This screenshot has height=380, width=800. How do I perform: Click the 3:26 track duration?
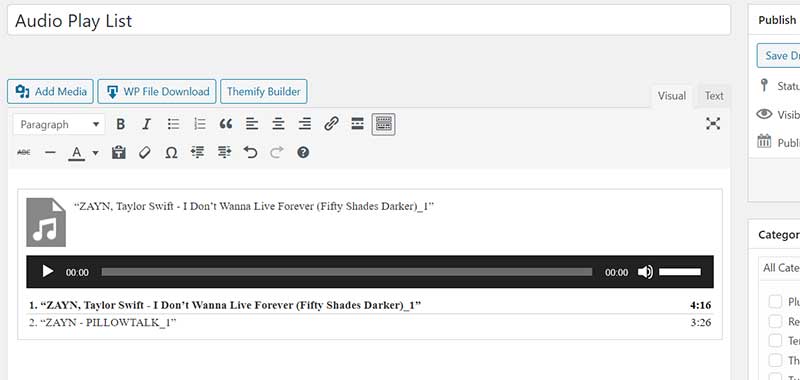701,322
